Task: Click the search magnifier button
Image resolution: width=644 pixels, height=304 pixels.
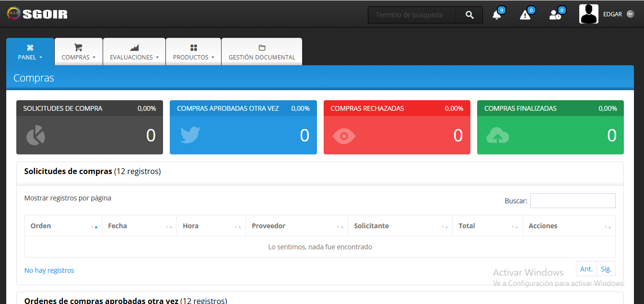Action: (469, 15)
